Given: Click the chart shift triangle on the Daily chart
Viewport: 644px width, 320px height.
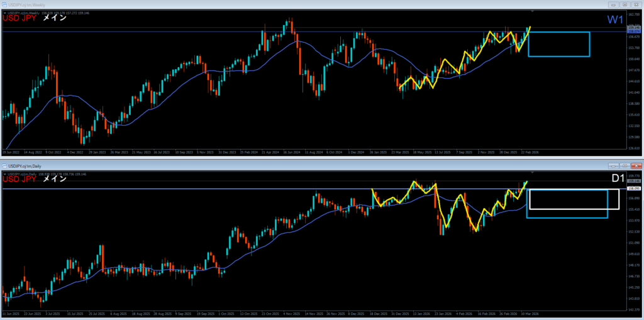Looking at the screenshot, I should (x=533, y=172).
